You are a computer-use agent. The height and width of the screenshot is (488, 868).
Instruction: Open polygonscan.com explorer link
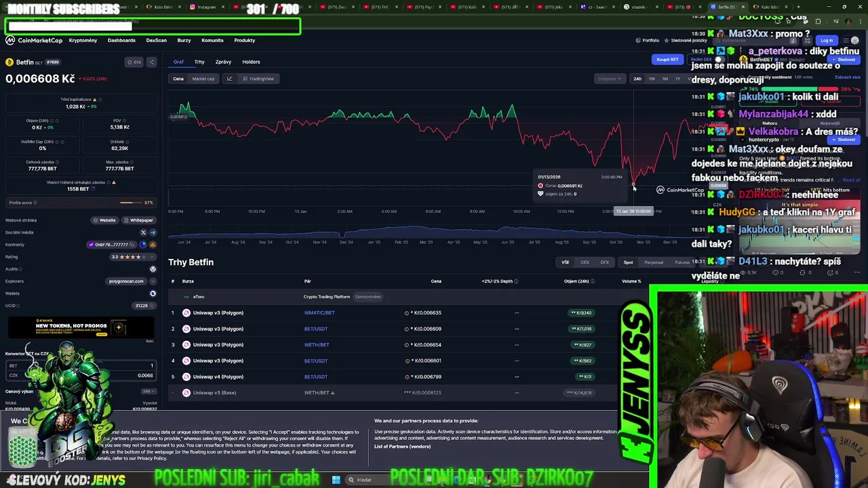(125, 281)
